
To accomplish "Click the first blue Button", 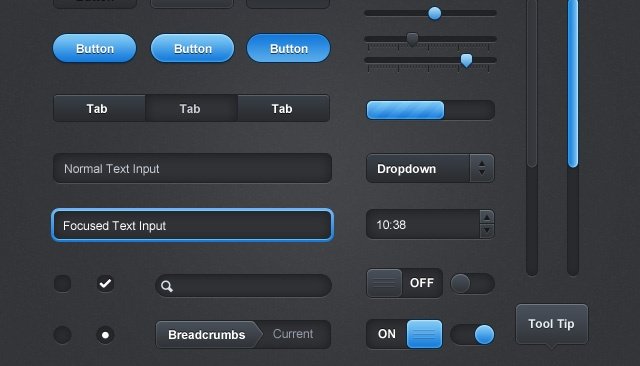I will (x=95, y=48).
